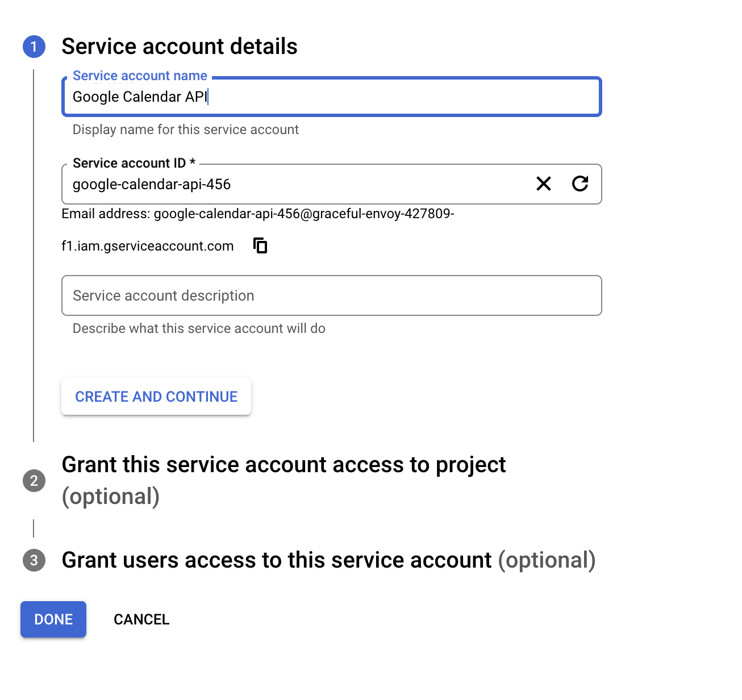Click the f1.iam.gserviceaccount.com text

coord(148,246)
